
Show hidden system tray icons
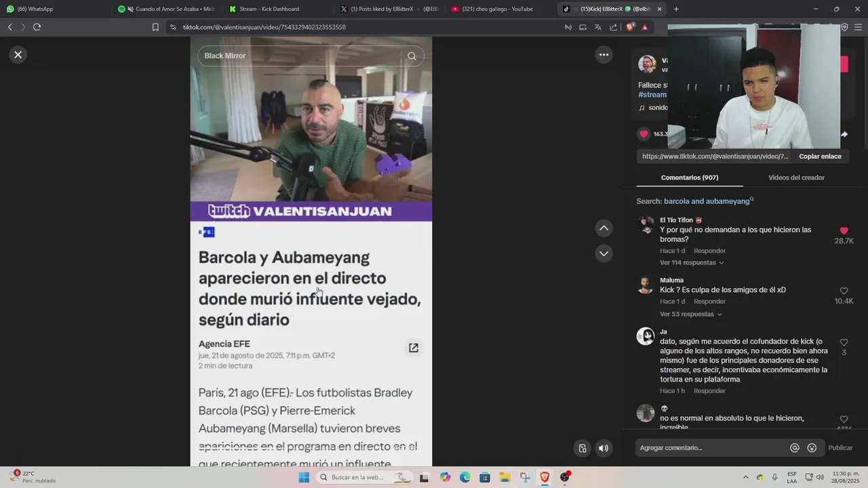(746, 477)
